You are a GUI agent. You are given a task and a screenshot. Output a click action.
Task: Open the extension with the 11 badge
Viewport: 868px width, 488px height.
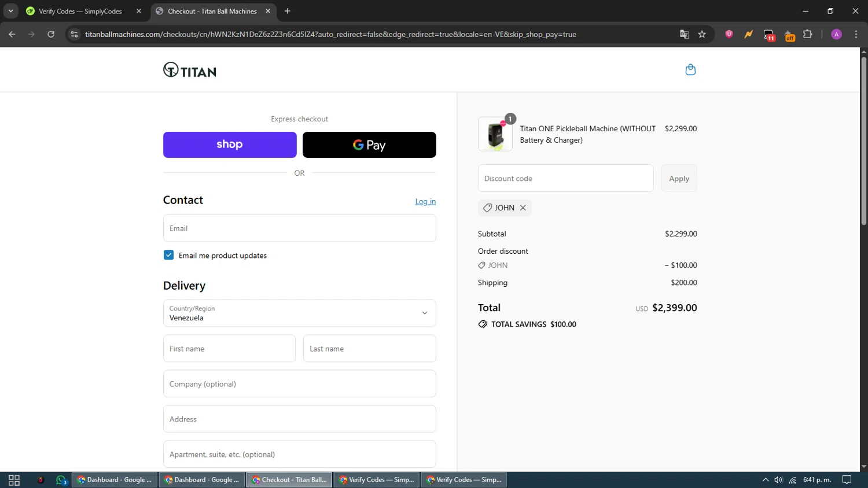(x=769, y=35)
